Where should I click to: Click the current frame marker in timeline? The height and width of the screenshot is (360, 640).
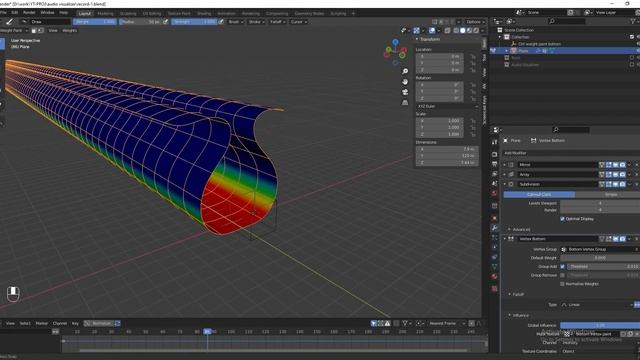coord(207,331)
